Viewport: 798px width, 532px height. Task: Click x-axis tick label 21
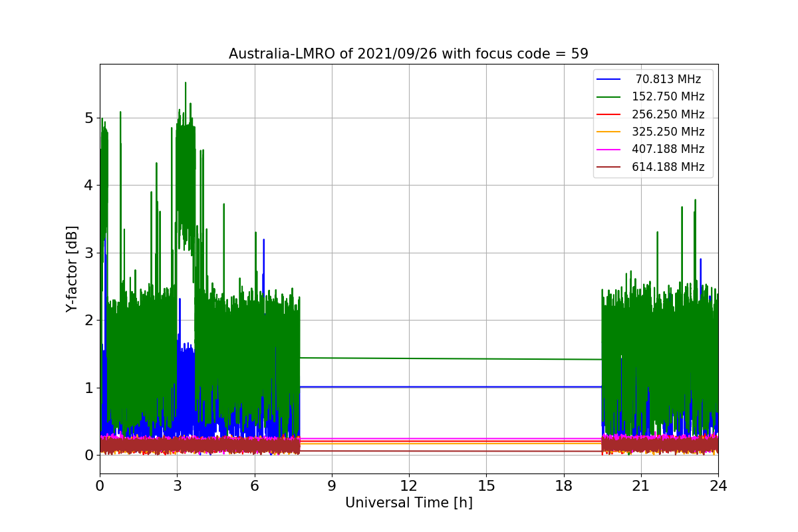[640, 486]
